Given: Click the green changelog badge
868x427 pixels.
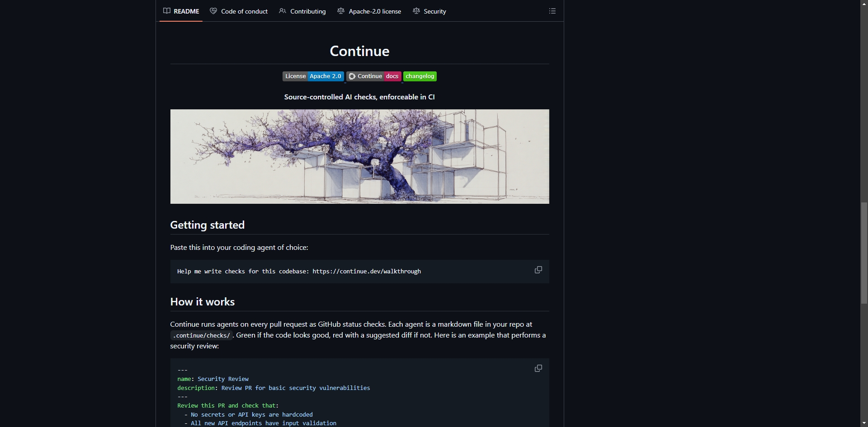Looking at the screenshot, I should click(x=420, y=76).
